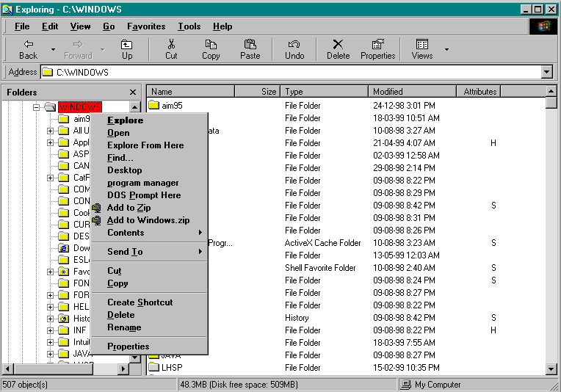This screenshot has width=561, height=392.
Task: Open the Address bar dropdown
Action: click(546, 72)
